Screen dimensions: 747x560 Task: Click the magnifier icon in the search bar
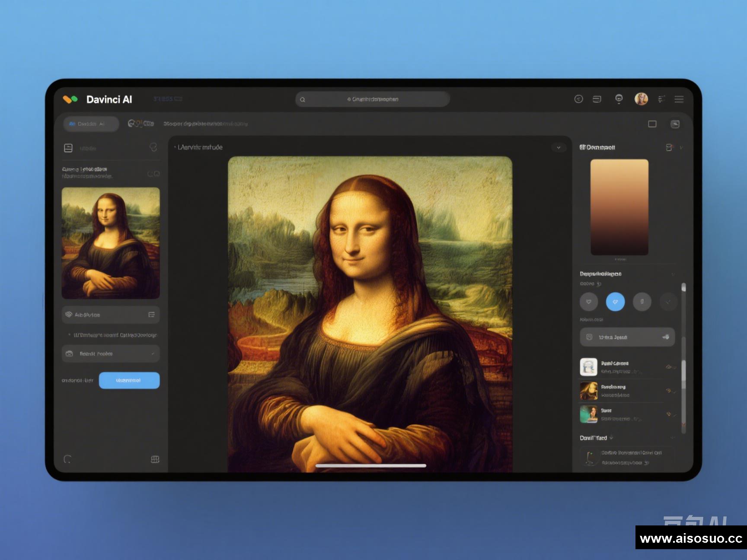point(303,99)
